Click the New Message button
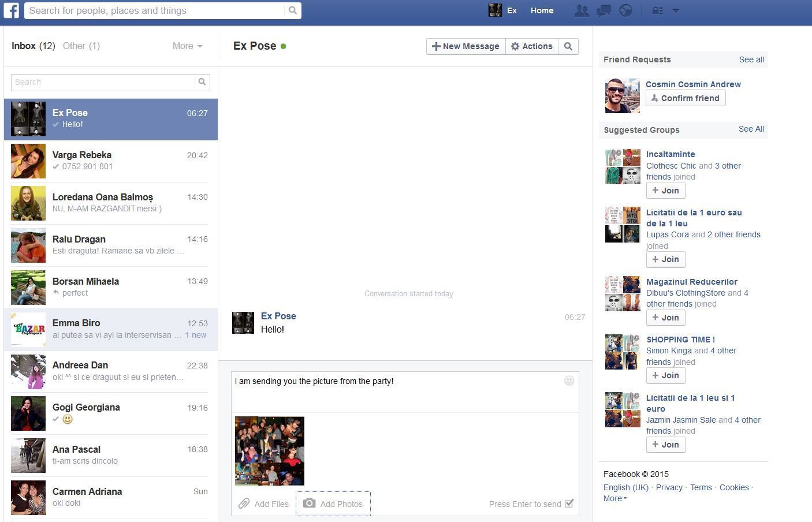This screenshot has height=522, width=812. click(x=466, y=46)
